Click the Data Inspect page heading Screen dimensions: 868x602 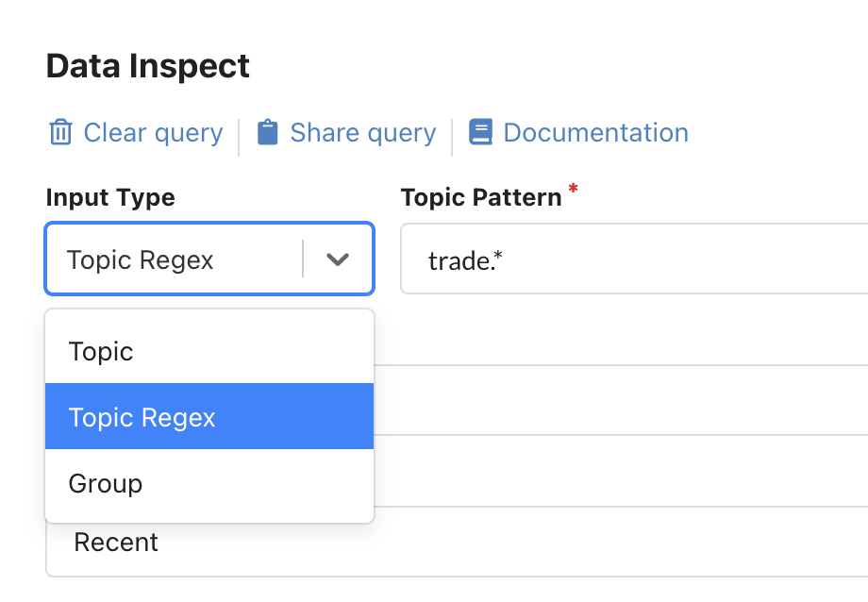click(x=147, y=65)
